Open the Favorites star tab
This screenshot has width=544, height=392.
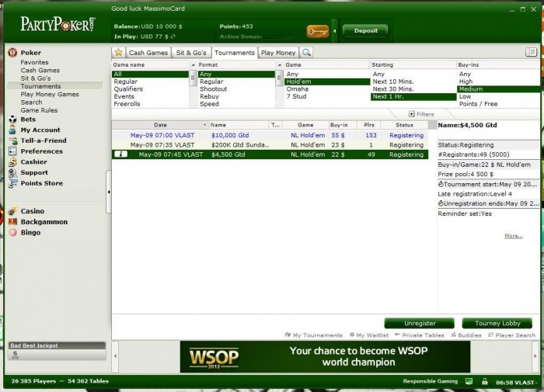point(118,53)
